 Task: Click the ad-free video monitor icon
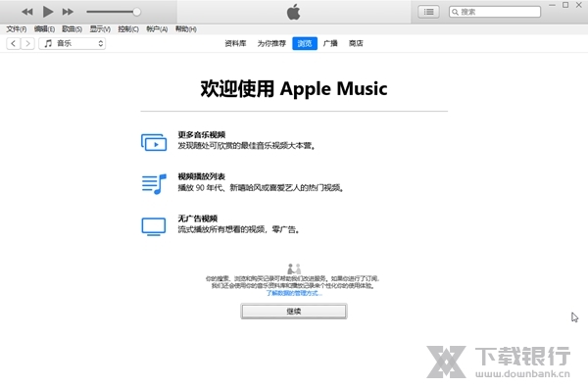pyautogui.click(x=154, y=226)
